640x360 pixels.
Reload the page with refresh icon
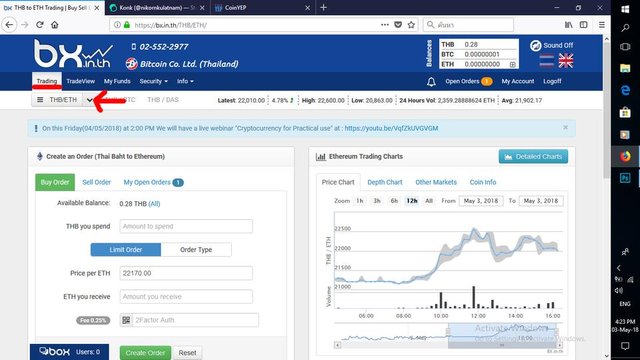(x=40, y=25)
